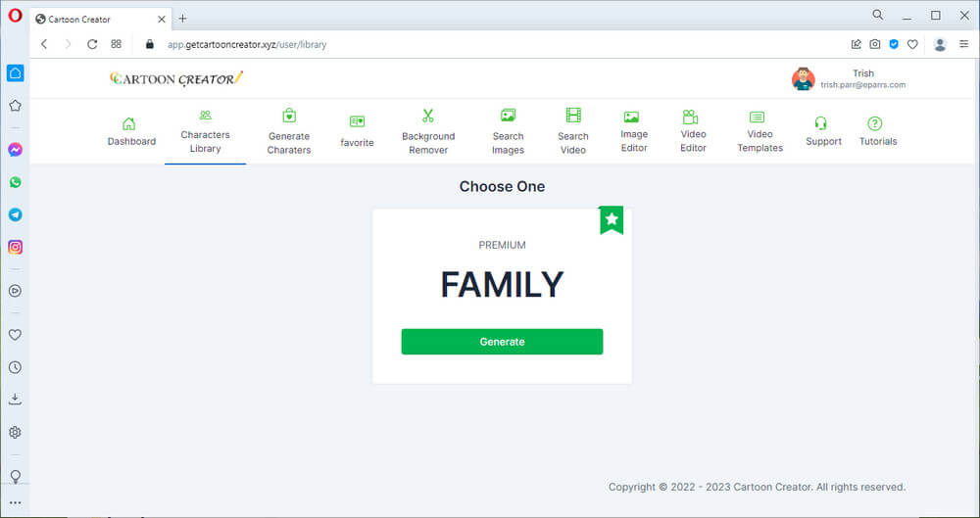Click the share page icon
The width and height of the screenshot is (980, 518).
click(x=857, y=44)
